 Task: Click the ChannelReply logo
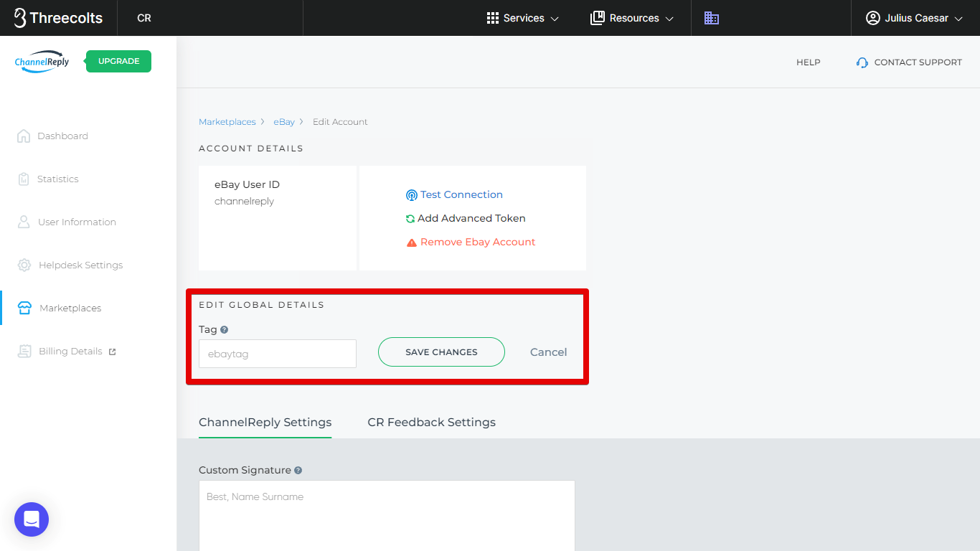coord(42,62)
